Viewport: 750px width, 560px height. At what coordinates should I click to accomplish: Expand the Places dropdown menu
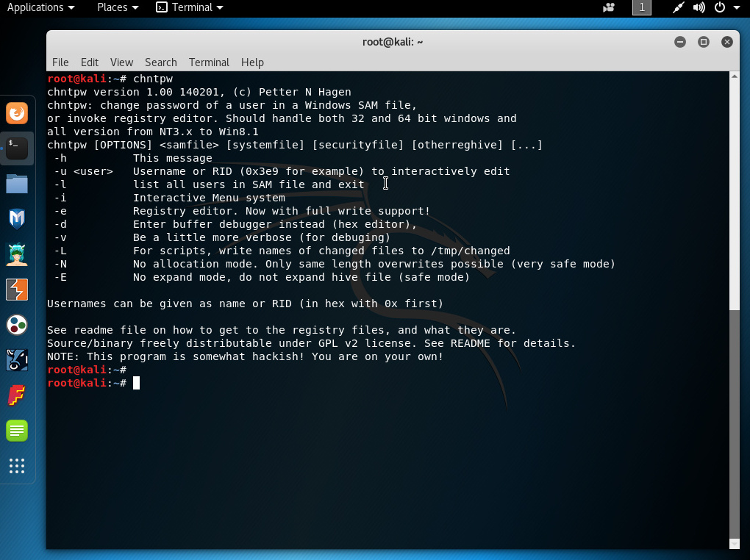[118, 7]
